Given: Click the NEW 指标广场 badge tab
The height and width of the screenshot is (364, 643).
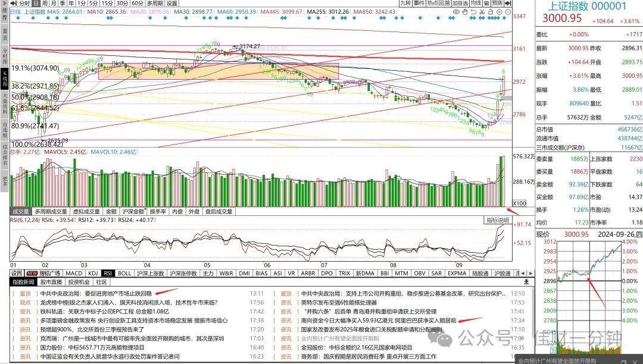Looking at the screenshot, I should [x=43, y=273].
